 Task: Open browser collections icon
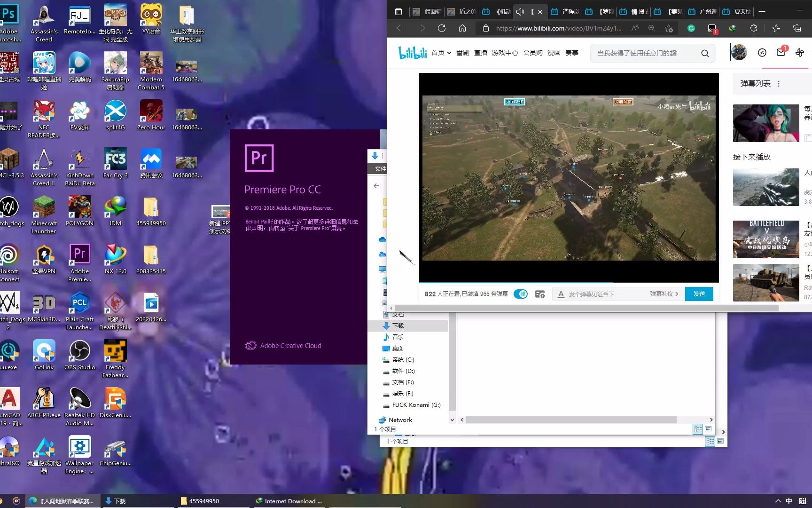coord(797,28)
